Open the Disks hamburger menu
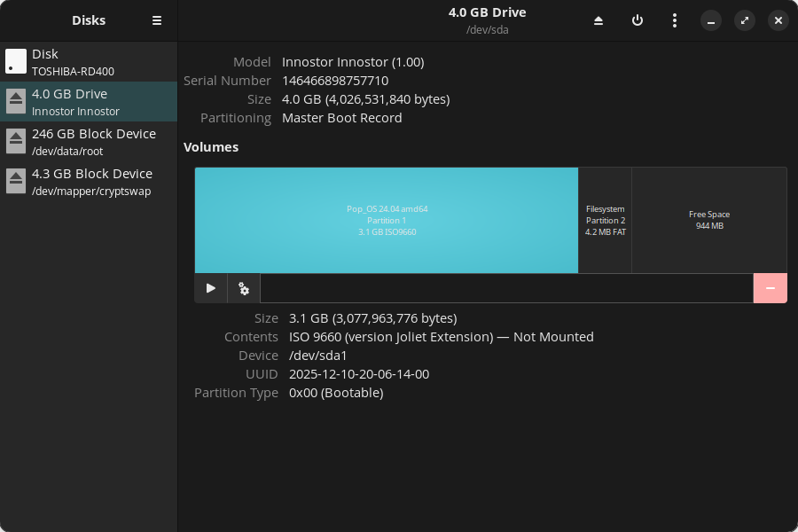 tap(157, 20)
